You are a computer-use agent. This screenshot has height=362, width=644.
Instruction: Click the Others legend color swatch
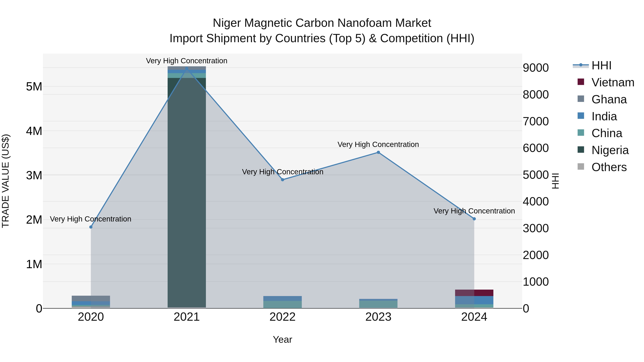pos(581,167)
